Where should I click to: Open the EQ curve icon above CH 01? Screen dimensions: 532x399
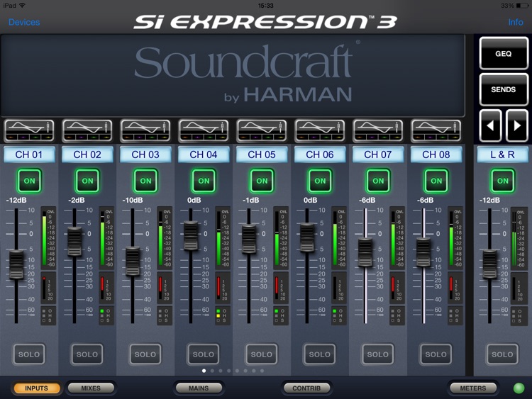click(x=29, y=131)
